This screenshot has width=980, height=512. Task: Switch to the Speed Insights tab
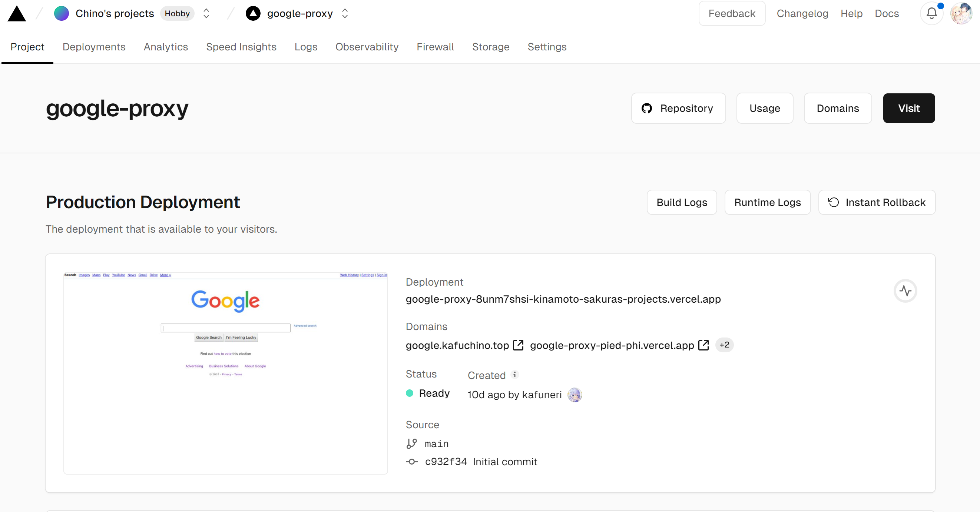[241, 47]
